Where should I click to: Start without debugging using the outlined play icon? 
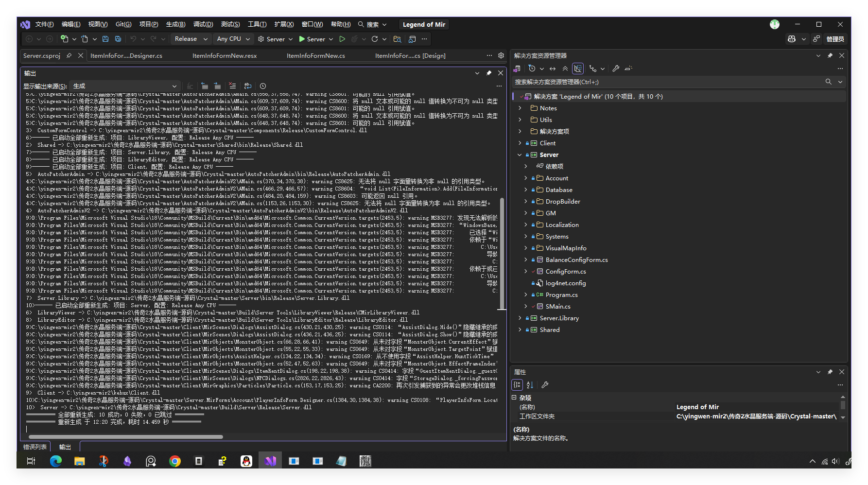[x=342, y=39]
